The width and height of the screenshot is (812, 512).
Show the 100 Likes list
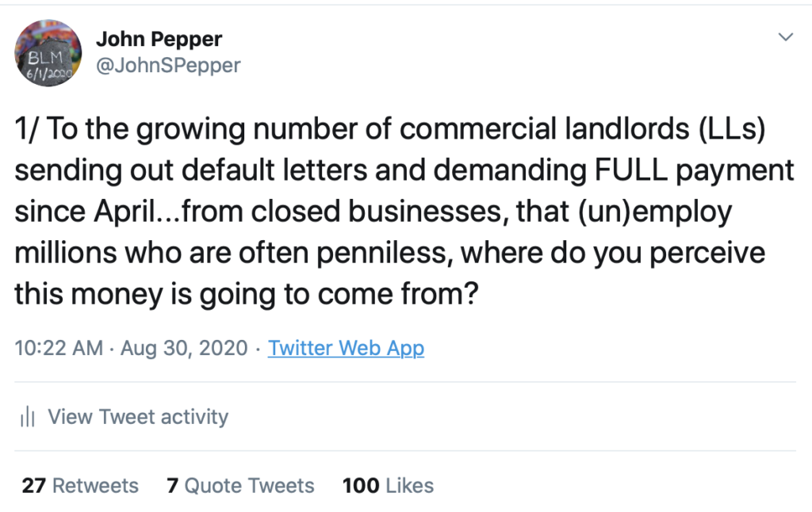(388, 486)
